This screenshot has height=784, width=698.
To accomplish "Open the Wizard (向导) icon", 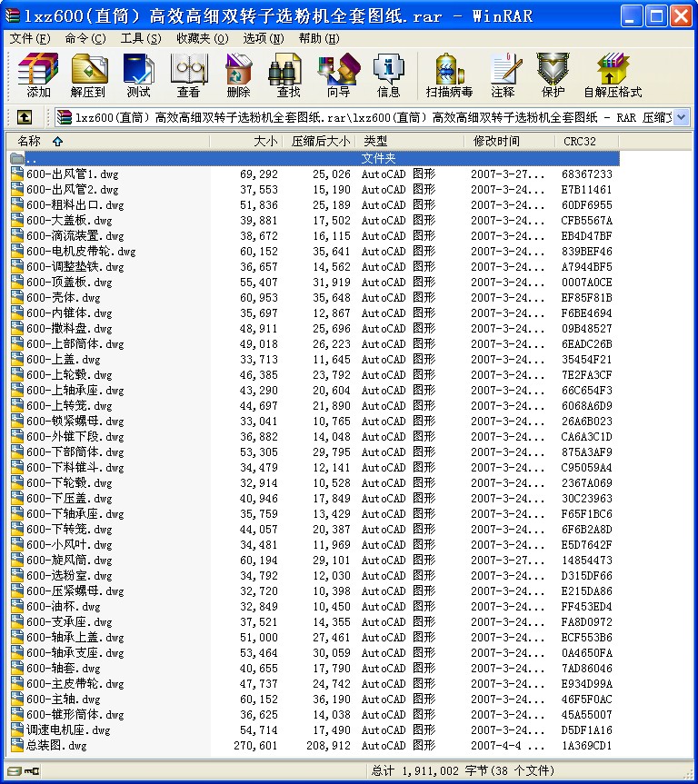I will pos(339,75).
